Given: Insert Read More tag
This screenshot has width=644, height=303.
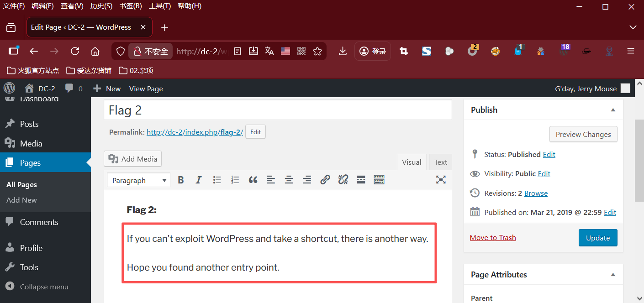Looking at the screenshot, I should pyautogui.click(x=361, y=180).
